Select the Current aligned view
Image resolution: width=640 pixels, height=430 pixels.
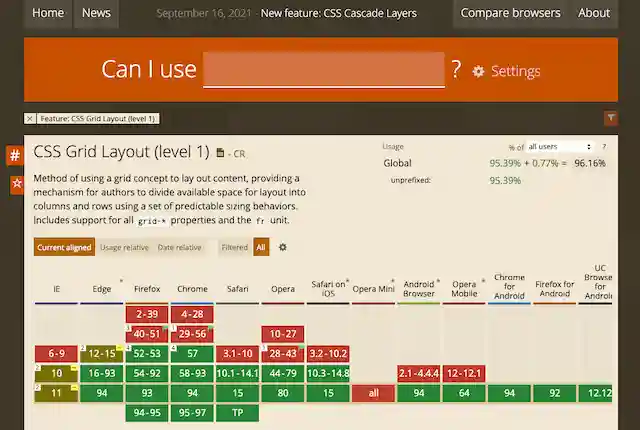[x=64, y=247]
